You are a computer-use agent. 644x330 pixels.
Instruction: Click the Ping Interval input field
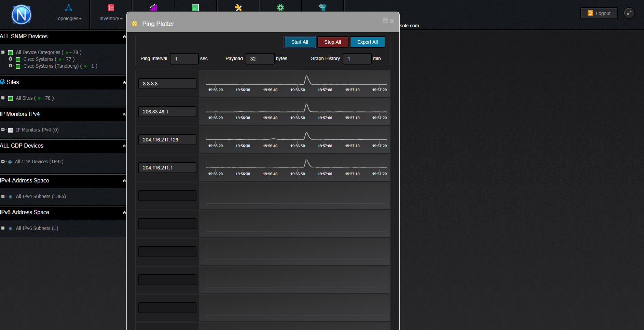(184, 59)
